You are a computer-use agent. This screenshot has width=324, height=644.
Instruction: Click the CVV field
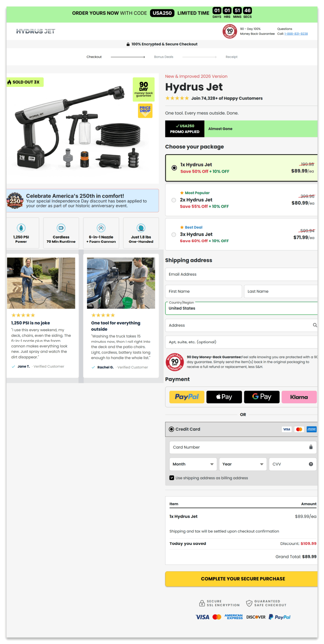tap(293, 464)
